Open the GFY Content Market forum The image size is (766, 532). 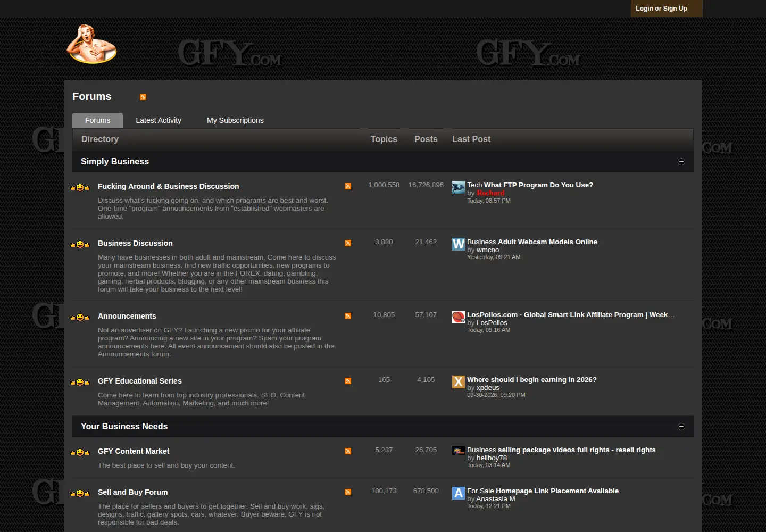(x=134, y=451)
